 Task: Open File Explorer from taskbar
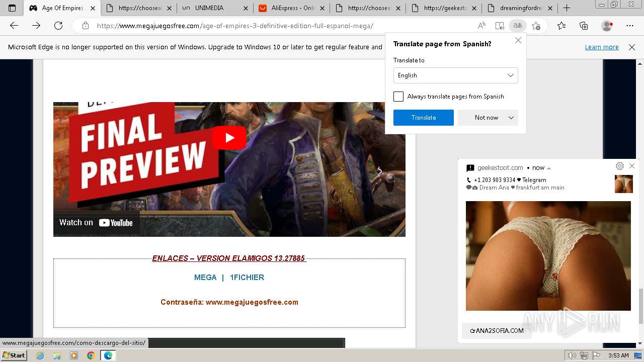(x=57, y=355)
